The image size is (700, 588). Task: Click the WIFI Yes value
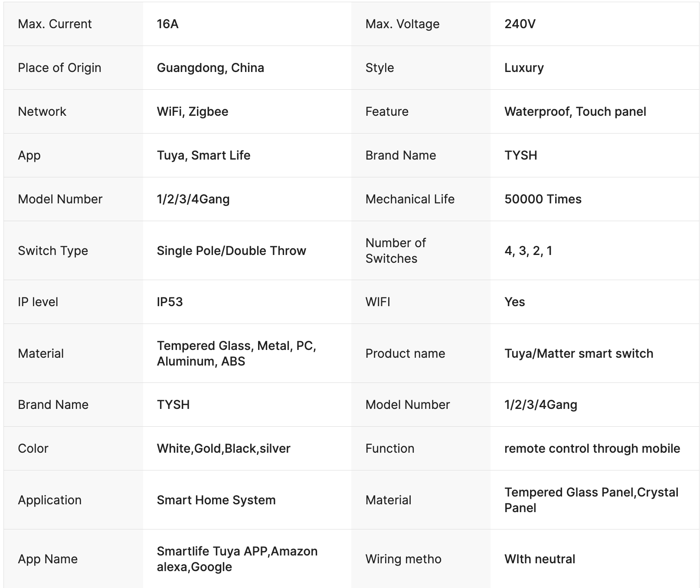(514, 302)
